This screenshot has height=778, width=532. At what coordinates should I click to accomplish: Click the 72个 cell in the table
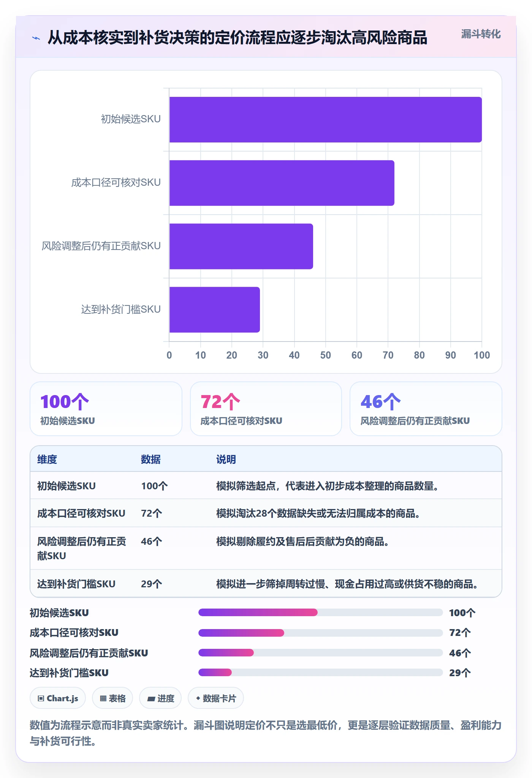pos(152,514)
